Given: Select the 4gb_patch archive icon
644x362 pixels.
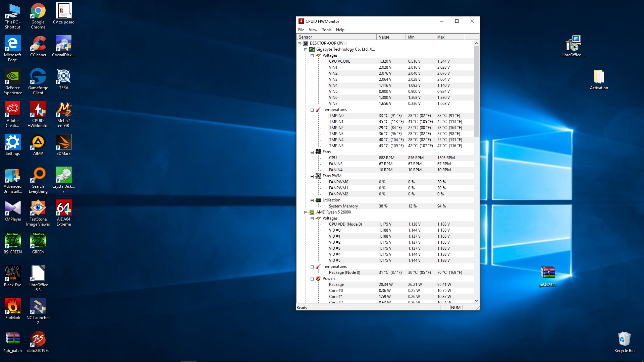Looking at the screenshot, I should point(12,342).
